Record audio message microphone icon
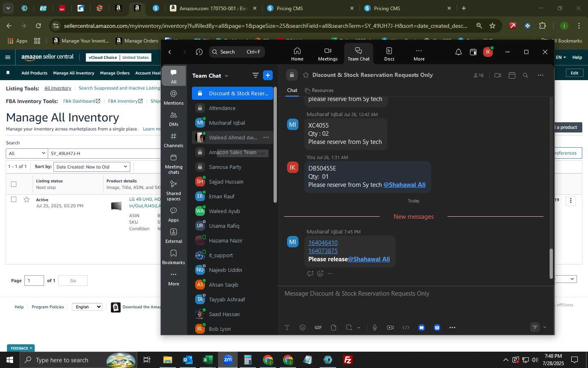This screenshot has width=588, height=368. point(374,328)
